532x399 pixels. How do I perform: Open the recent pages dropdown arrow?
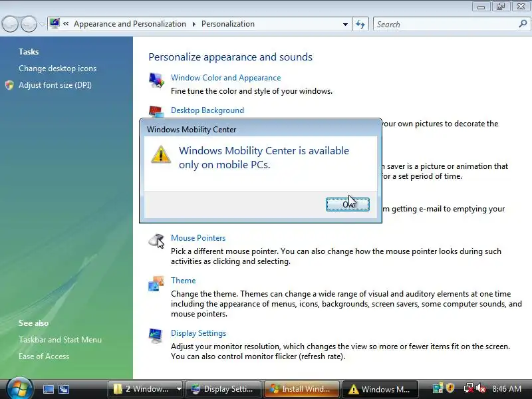point(42,24)
